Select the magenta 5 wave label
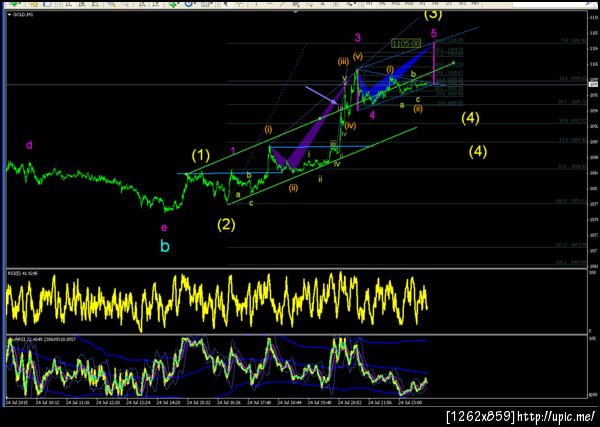 434,33
